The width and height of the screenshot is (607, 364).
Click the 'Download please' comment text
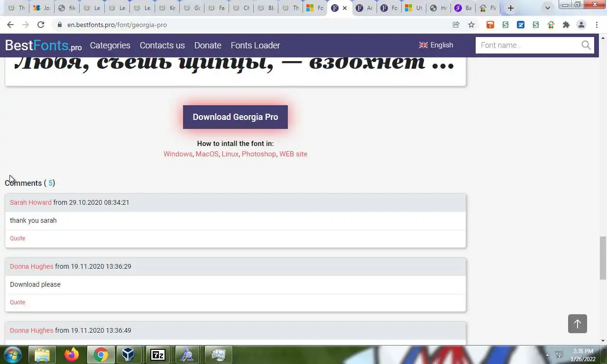[35, 284]
